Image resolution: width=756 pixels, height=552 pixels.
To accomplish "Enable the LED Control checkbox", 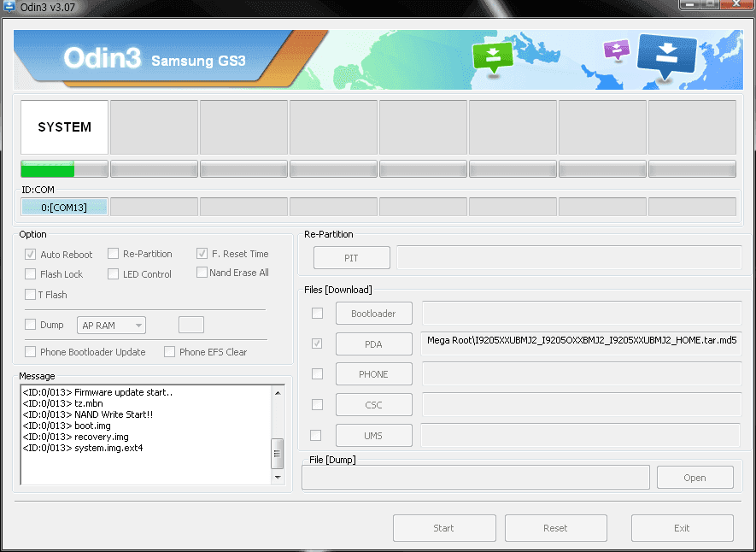I will pos(114,273).
